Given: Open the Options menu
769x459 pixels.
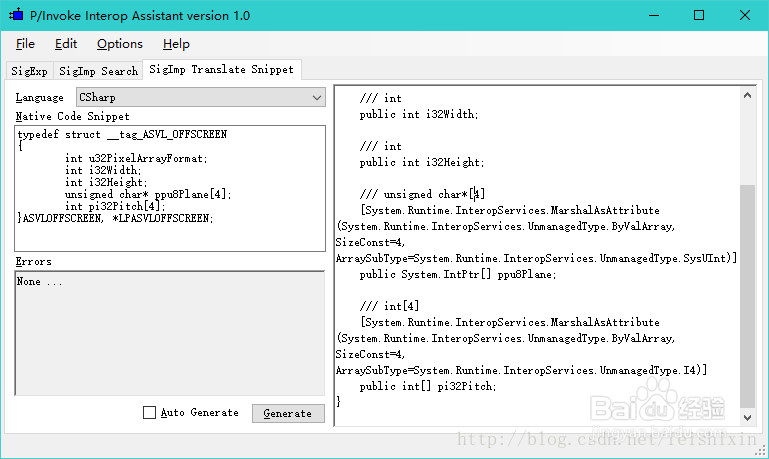Looking at the screenshot, I should pos(120,44).
